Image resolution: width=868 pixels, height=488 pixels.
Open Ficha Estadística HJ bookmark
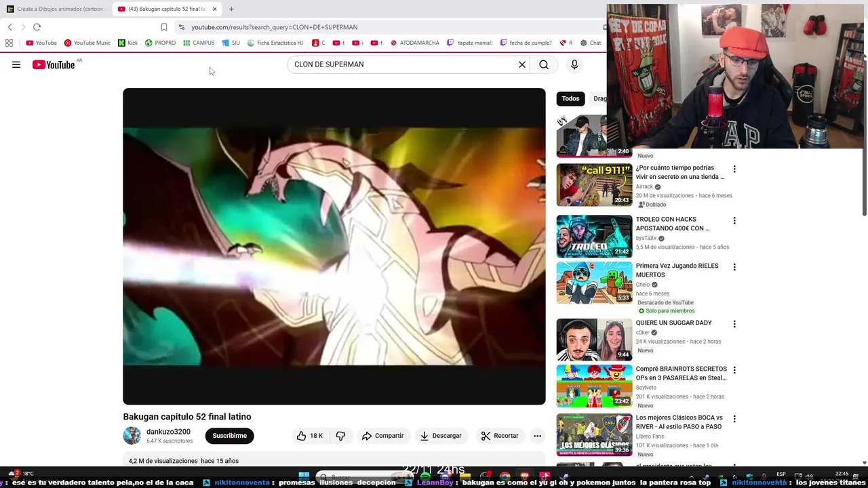click(x=275, y=43)
